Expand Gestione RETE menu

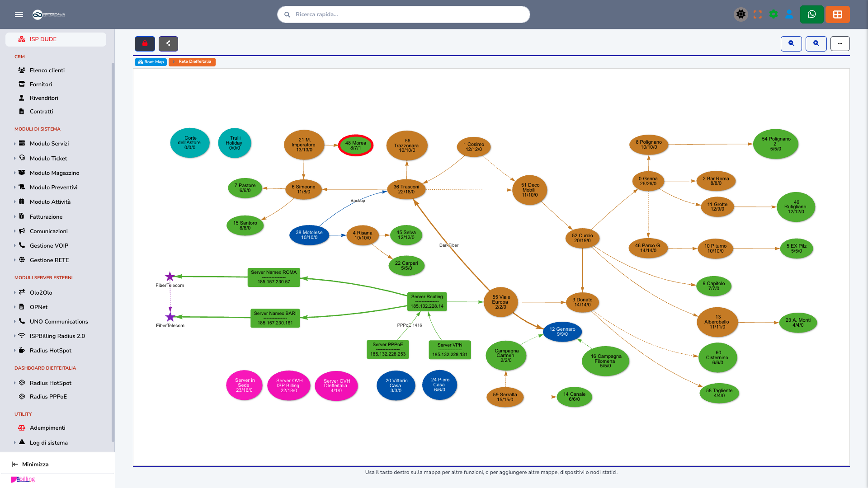coord(49,260)
